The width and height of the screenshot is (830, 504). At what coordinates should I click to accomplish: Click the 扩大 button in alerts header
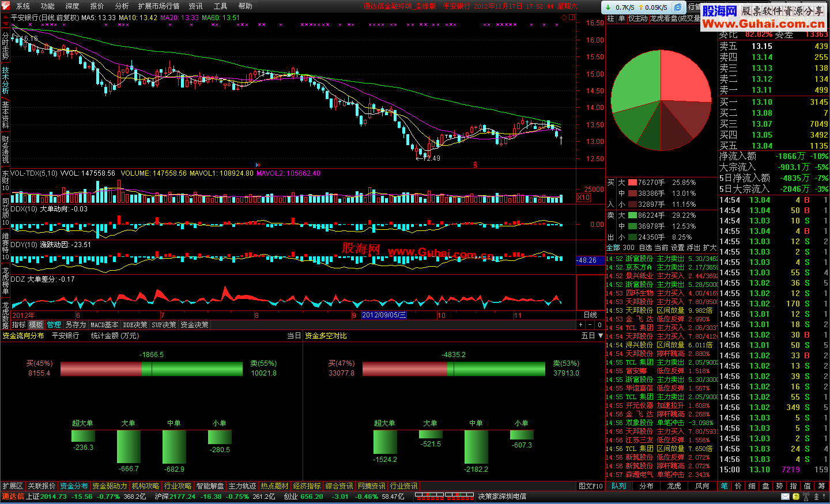click(x=709, y=248)
